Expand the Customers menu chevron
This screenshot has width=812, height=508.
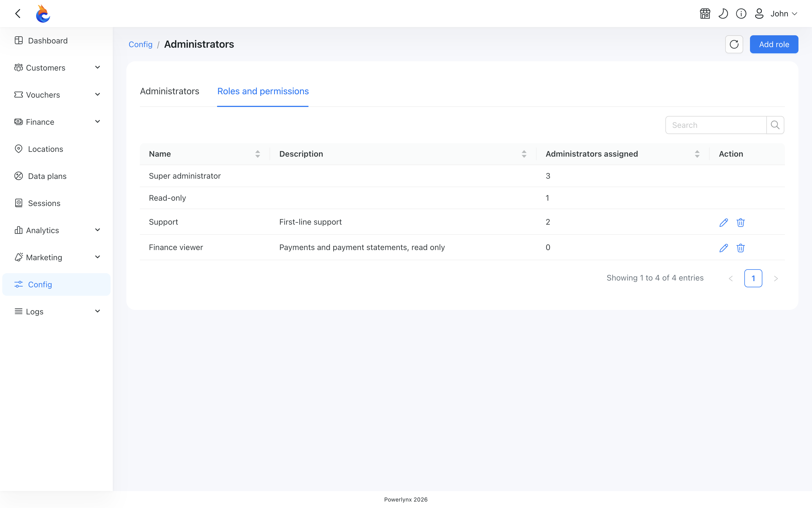coord(98,67)
